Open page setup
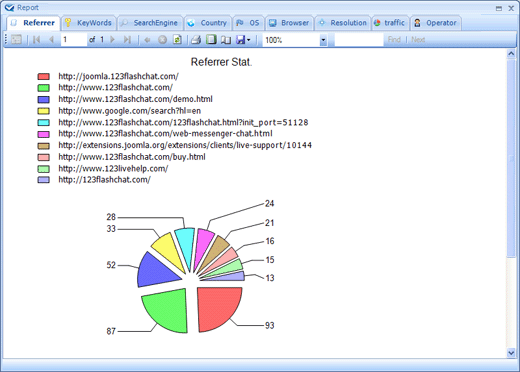Screen dimensions: 520x372 click(226, 40)
